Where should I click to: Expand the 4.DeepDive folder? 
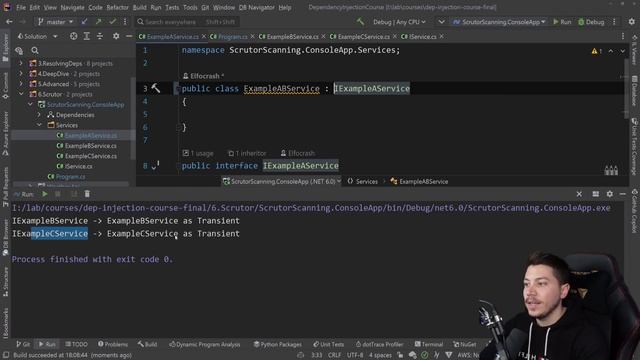(x=21, y=74)
